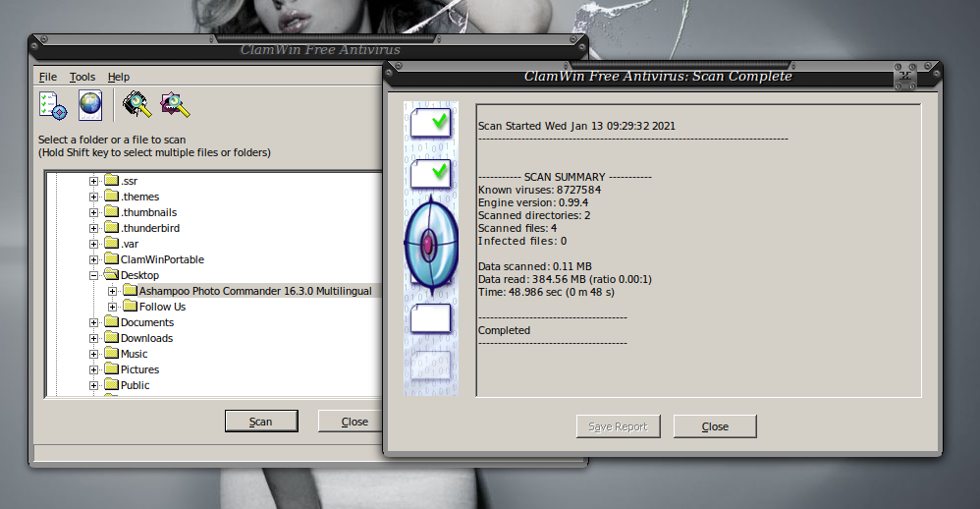Click the Scan Complete title bar X button
980x509 pixels.
904,78
